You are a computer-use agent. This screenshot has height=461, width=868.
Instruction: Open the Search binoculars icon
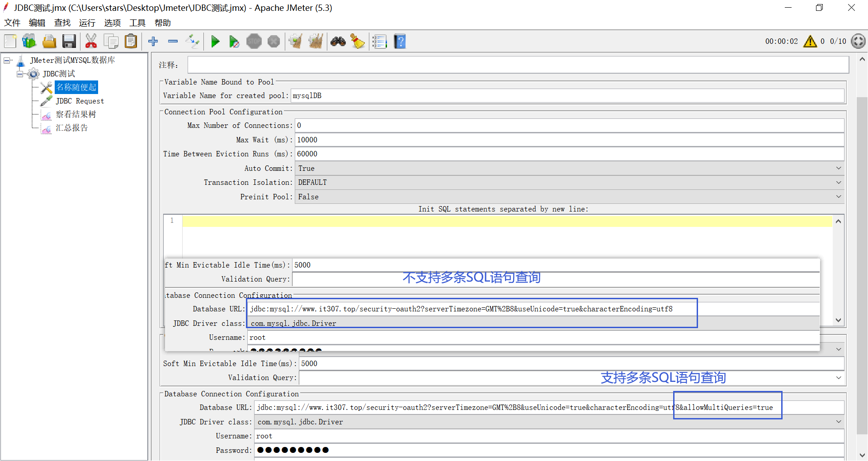[x=338, y=41]
